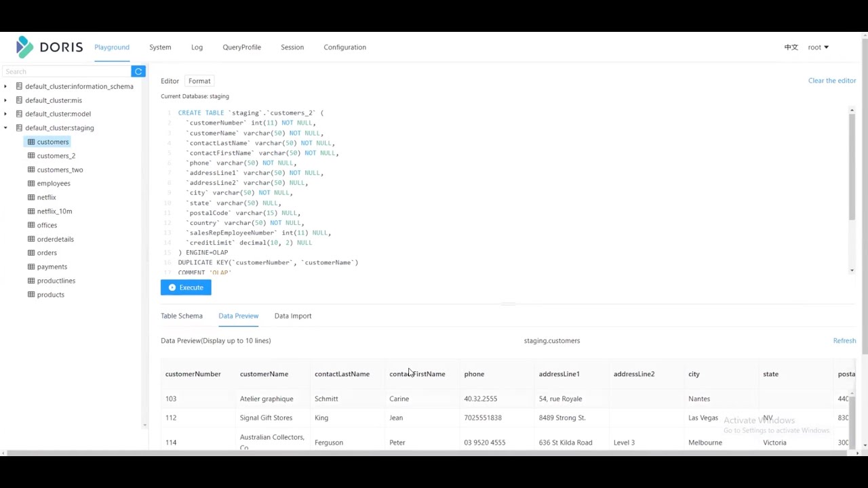Click the table icon beside employees
868x488 pixels.
coord(31,183)
